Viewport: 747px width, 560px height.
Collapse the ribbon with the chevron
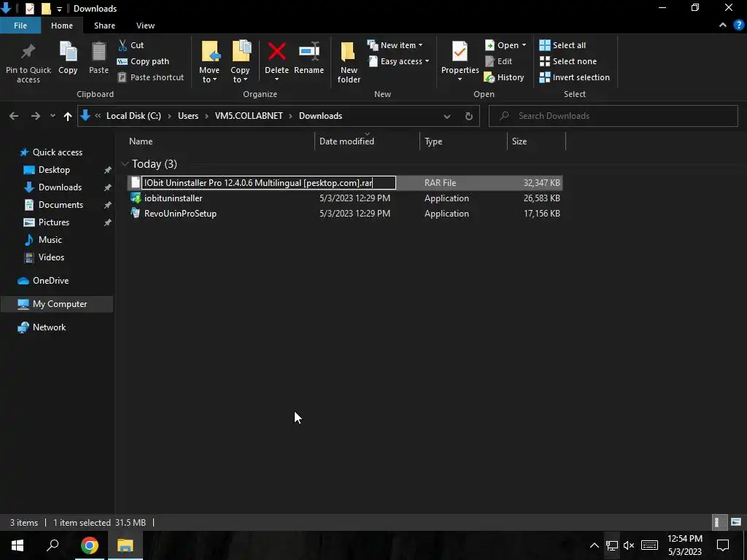[x=723, y=26]
